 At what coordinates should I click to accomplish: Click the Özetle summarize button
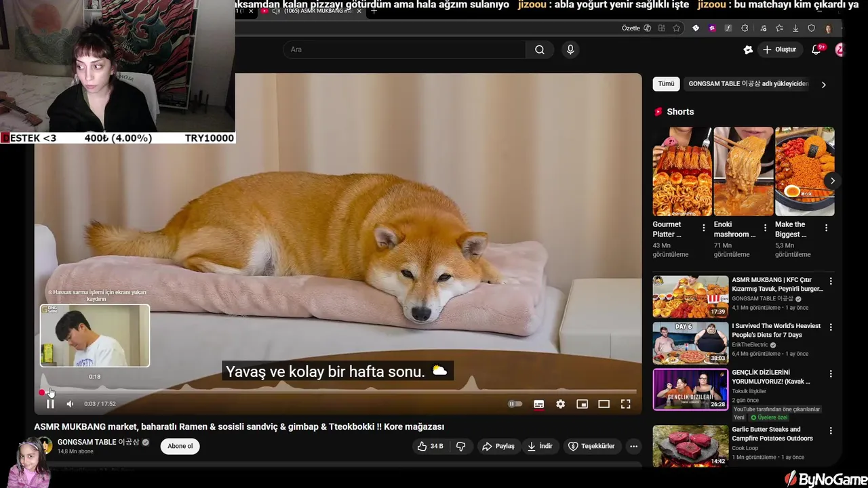coord(636,28)
